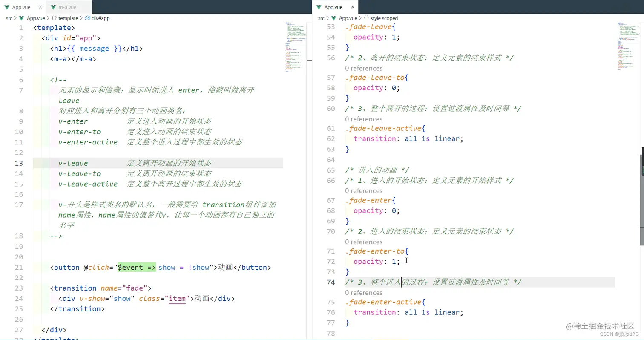Open 'template' breadcrumb in left editor
This screenshot has height=340, width=644.
tap(68, 18)
